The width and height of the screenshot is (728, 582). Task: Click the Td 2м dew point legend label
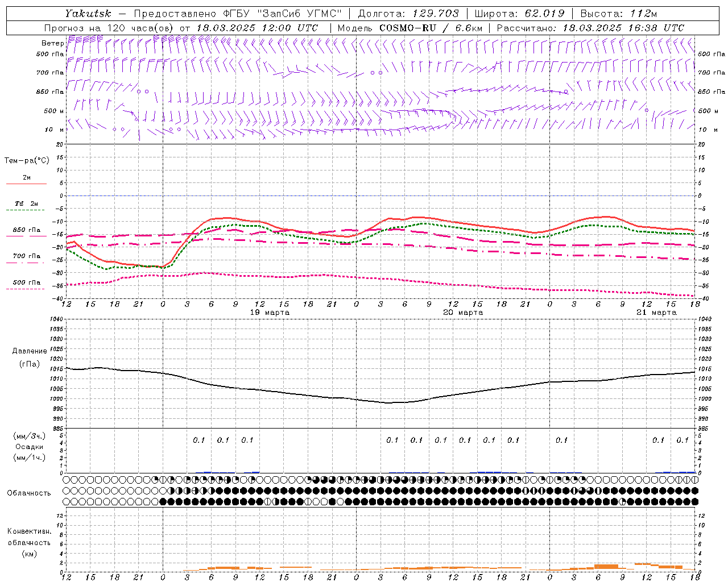click(x=27, y=203)
